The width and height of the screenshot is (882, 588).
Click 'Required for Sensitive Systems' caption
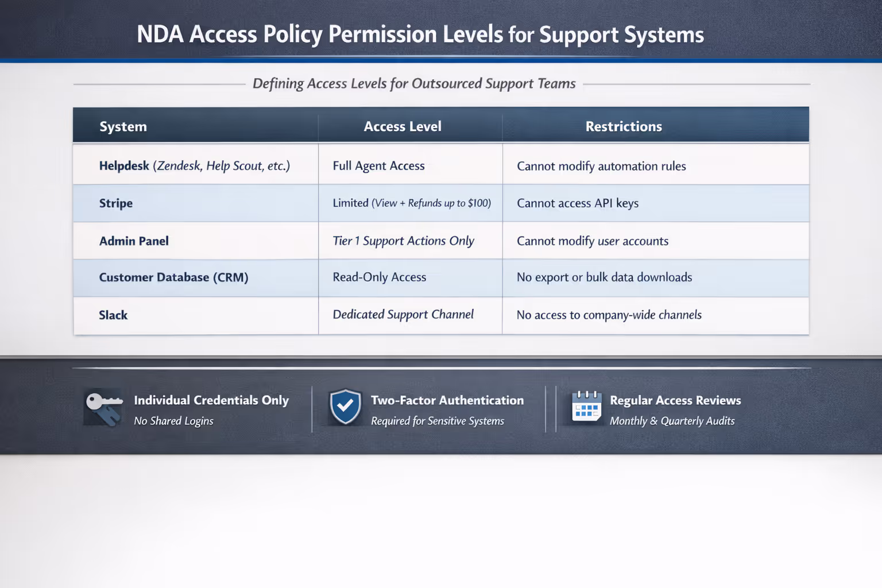click(x=438, y=421)
